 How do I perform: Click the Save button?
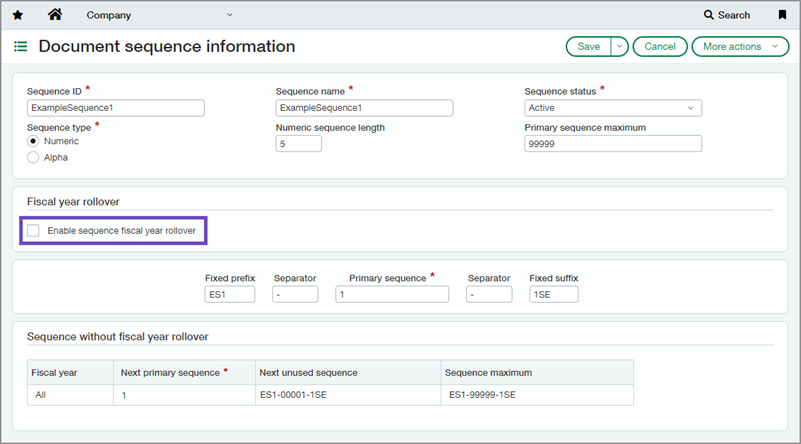(x=588, y=46)
